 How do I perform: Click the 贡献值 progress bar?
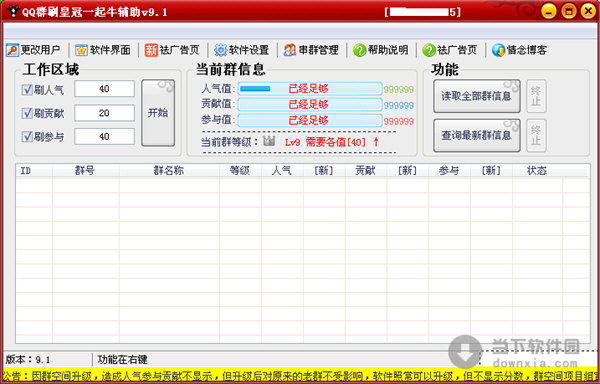tap(310, 104)
